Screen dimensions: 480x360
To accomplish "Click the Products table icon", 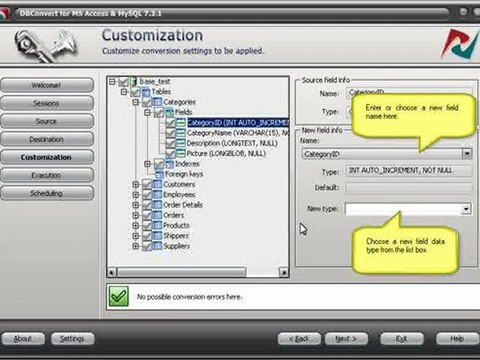I will tap(157, 226).
